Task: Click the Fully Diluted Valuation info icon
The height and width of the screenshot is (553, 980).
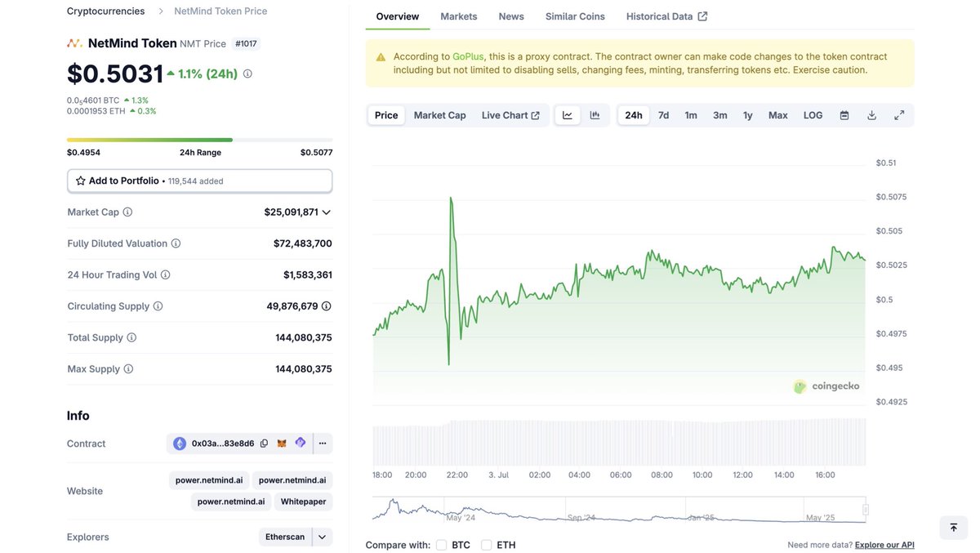Action: click(x=176, y=243)
